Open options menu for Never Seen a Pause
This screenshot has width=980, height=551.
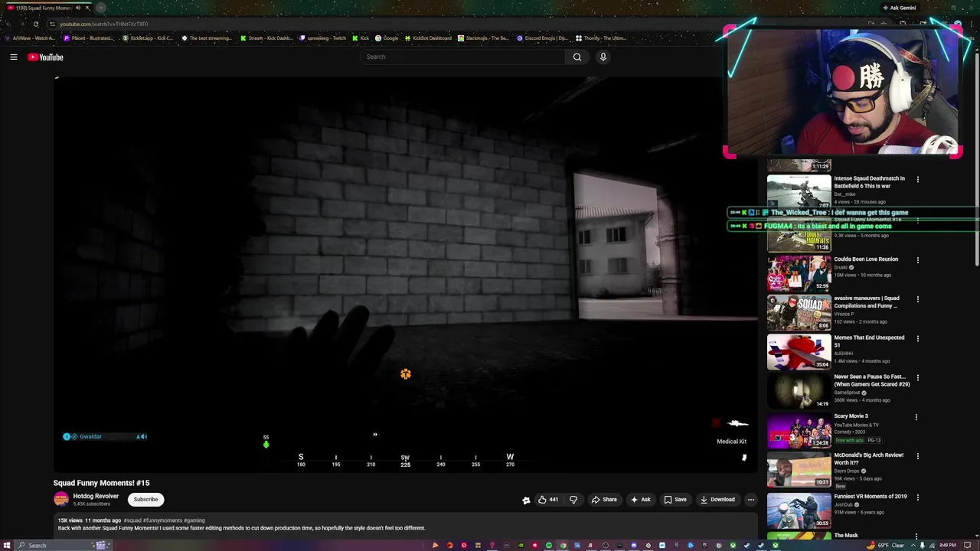[x=917, y=378]
